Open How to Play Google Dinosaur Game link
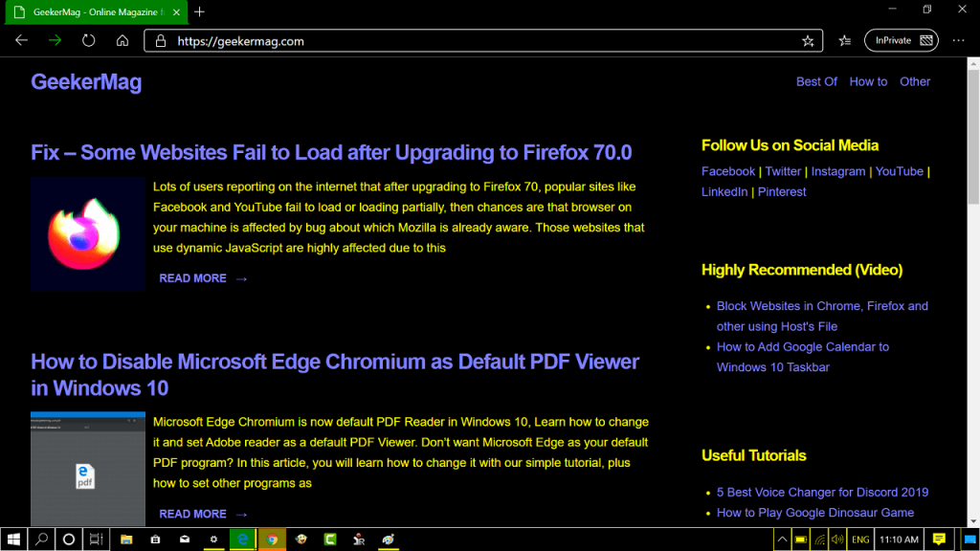This screenshot has width=980, height=551. (x=815, y=513)
